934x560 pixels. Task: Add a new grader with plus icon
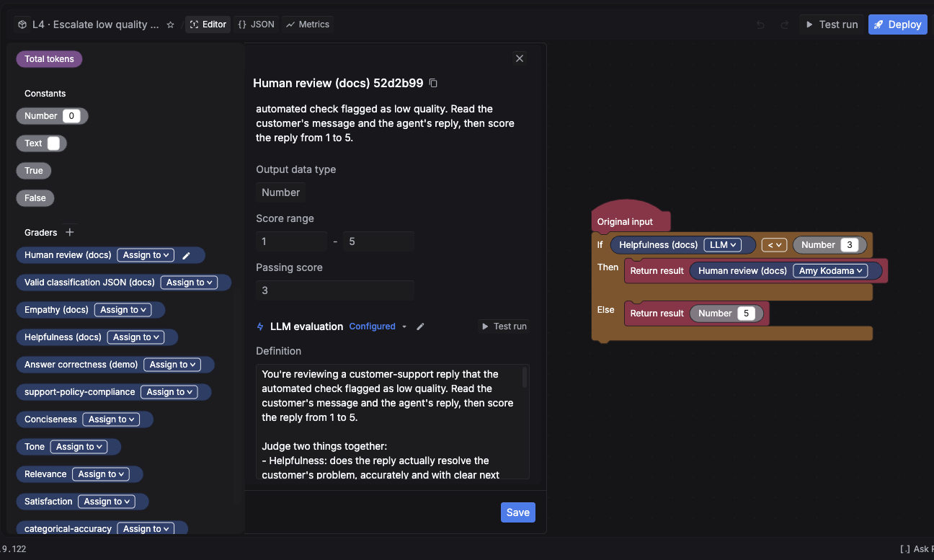coord(70,232)
